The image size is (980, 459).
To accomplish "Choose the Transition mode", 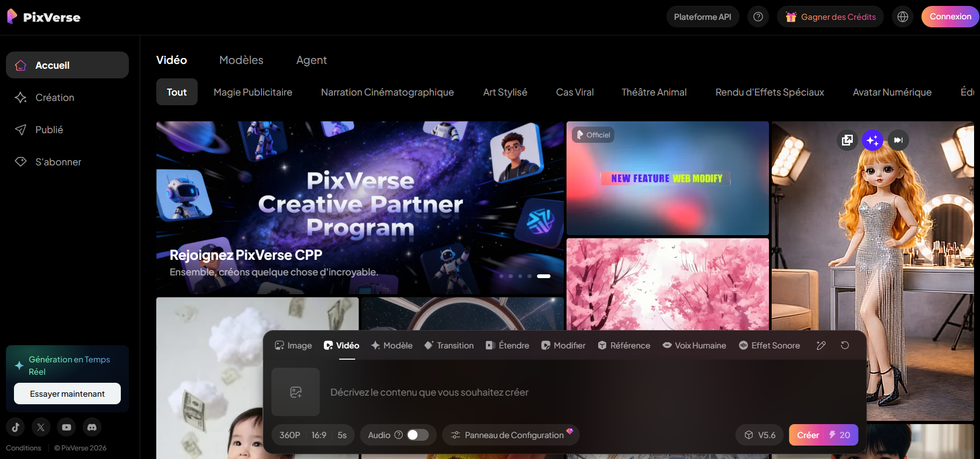I will click(449, 345).
